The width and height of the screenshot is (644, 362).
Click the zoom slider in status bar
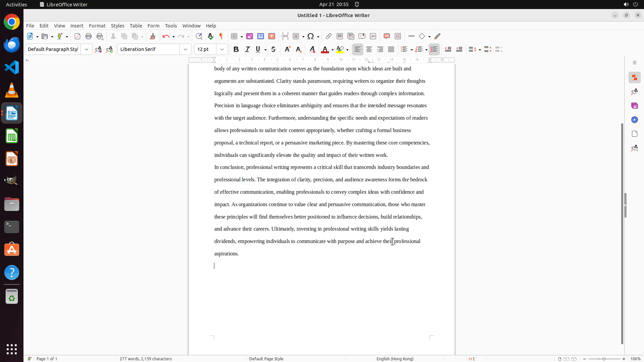604,359
